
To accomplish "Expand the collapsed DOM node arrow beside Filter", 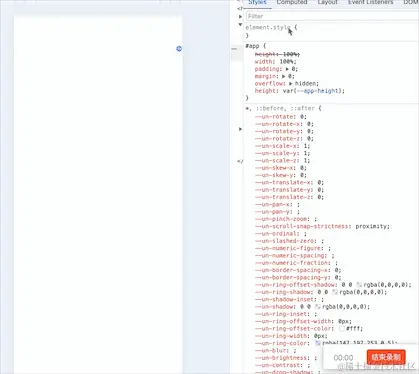I will coord(240,16).
